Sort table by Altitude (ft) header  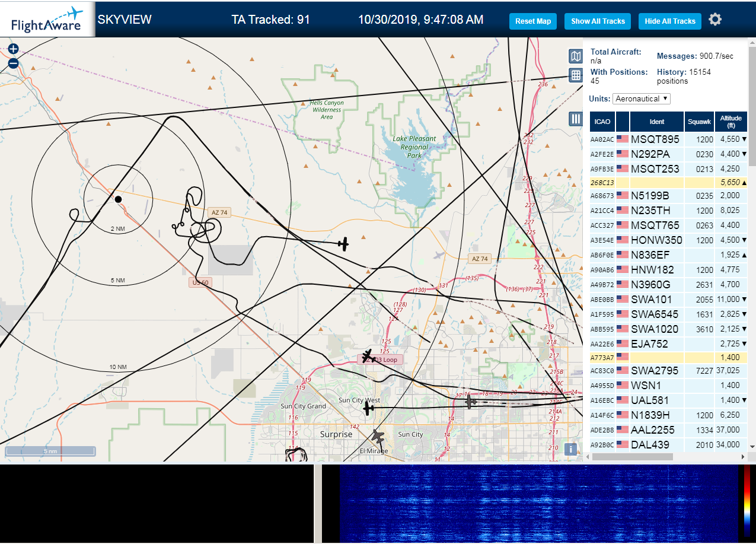tap(731, 121)
